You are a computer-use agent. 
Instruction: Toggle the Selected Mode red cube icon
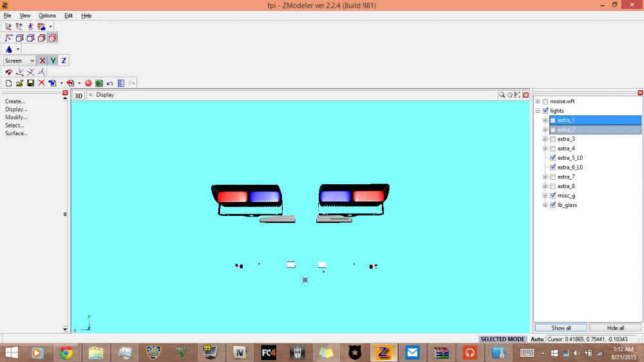53,38
